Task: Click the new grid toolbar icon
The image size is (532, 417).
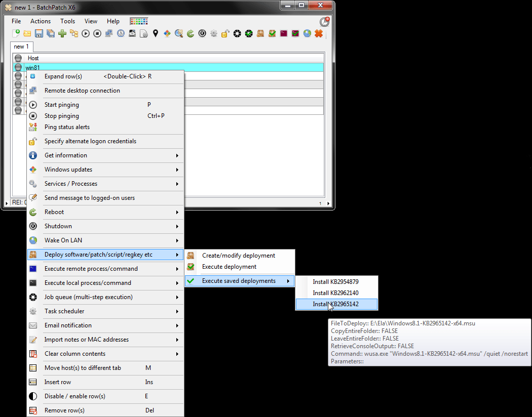Action: click(x=16, y=33)
